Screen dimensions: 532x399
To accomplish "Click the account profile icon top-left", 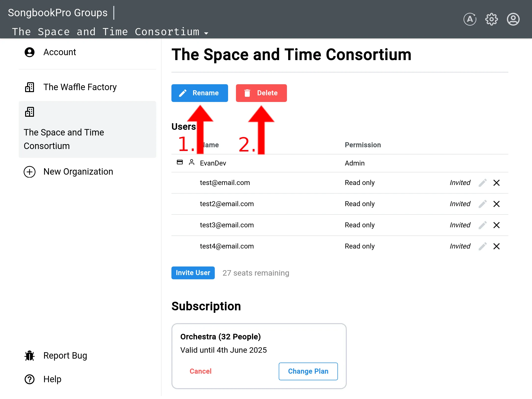I will coord(30,51).
